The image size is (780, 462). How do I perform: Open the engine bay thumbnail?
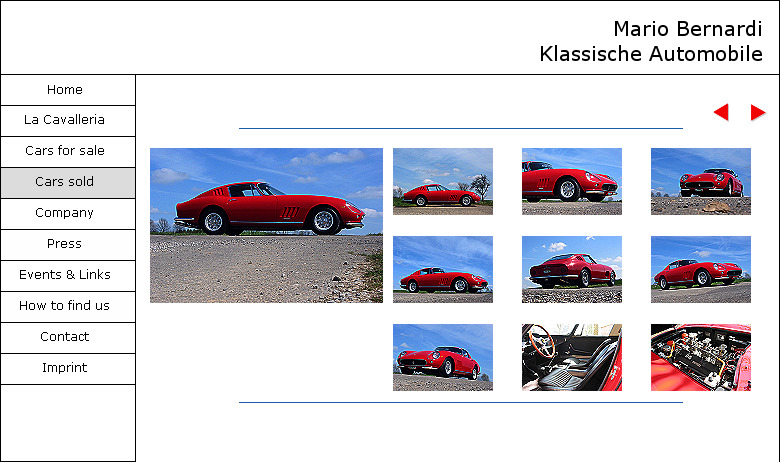[701, 358]
